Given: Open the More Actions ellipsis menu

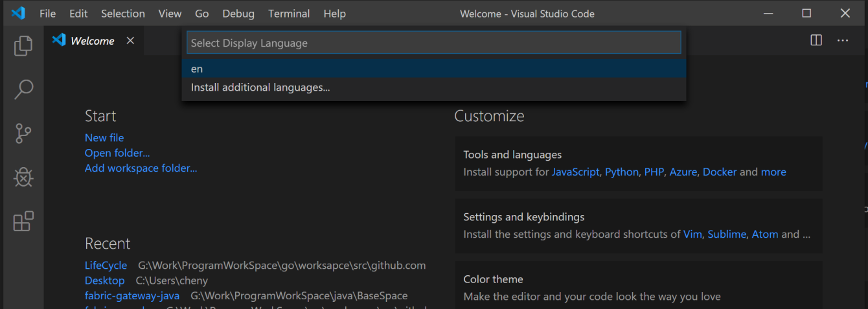Looking at the screenshot, I should [x=843, y=40].
